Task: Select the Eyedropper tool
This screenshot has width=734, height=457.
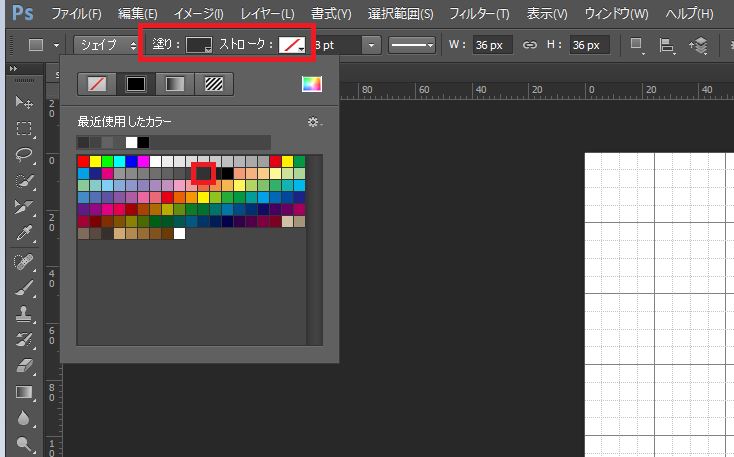Action: tap(25, 234)
